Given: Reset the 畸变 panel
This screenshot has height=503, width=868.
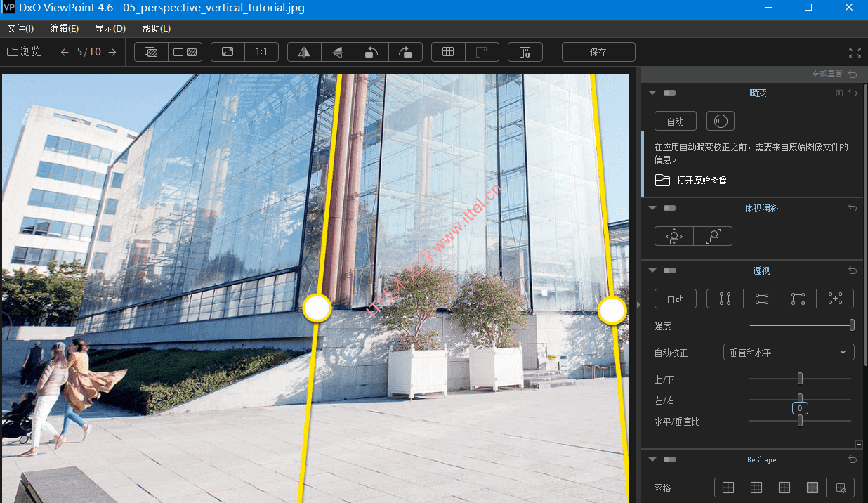Looking at the screenshot, I should pos(853,93).
